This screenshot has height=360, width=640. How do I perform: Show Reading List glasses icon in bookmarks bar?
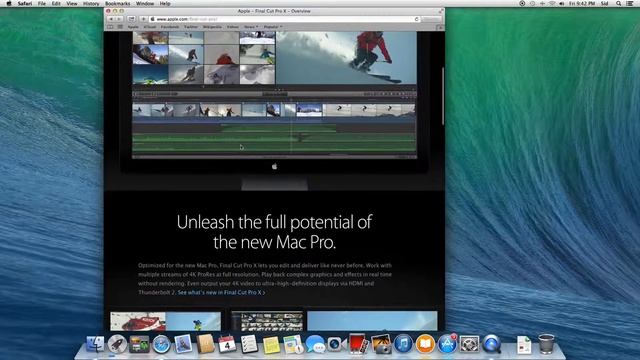[x=110, y=27]
